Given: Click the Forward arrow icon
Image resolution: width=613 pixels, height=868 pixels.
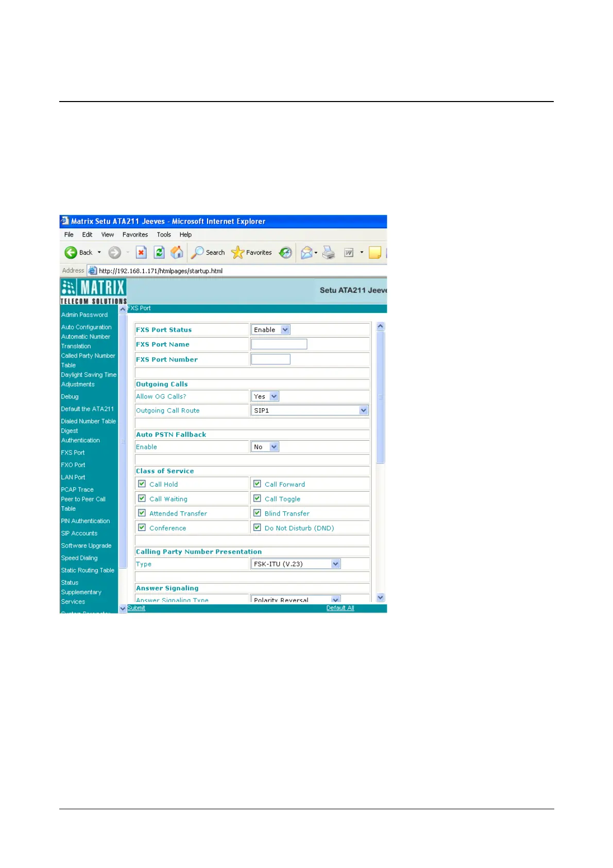Looking at the screenshot, I should [114, 253].
